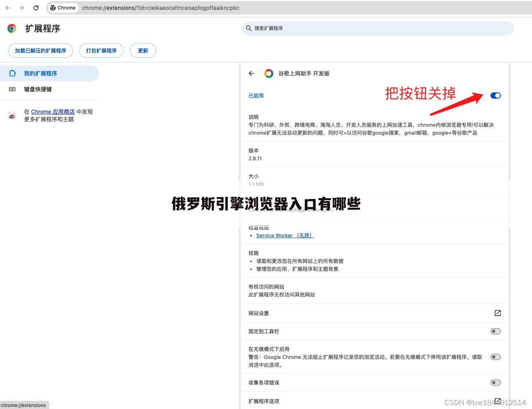Toggle 在无痕模式下启用 switch
This screenshot has height=409, width=532.
point(496,357)
